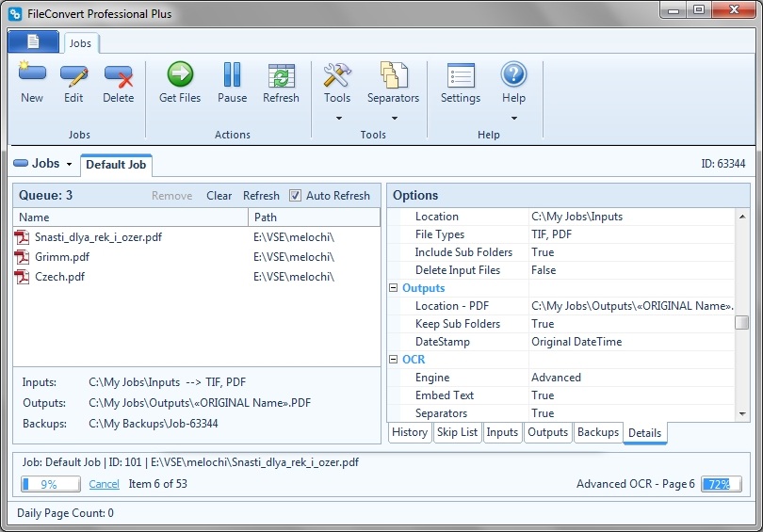Click the File Types value TIF, PDF
Image resolution: width=763 pixels, height=532 pixels.
click(x=551, y=234)
